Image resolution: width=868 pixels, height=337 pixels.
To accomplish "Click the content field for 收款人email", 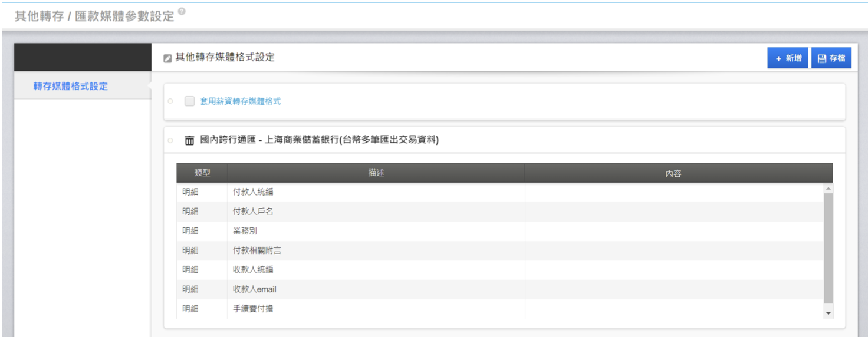I will coord(673,289).
